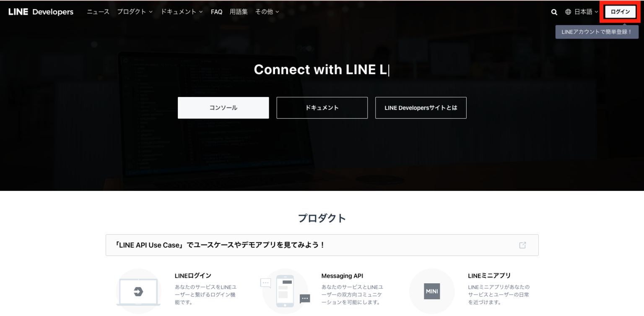
Task: Click the ログイン button
Action: click(x=620, y=12)
